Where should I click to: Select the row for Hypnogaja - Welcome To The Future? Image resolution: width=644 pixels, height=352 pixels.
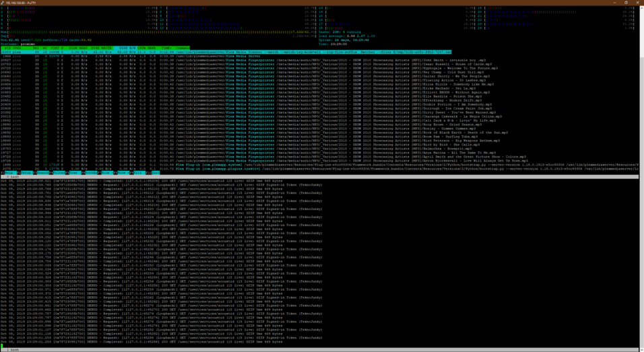click(249, 68)
